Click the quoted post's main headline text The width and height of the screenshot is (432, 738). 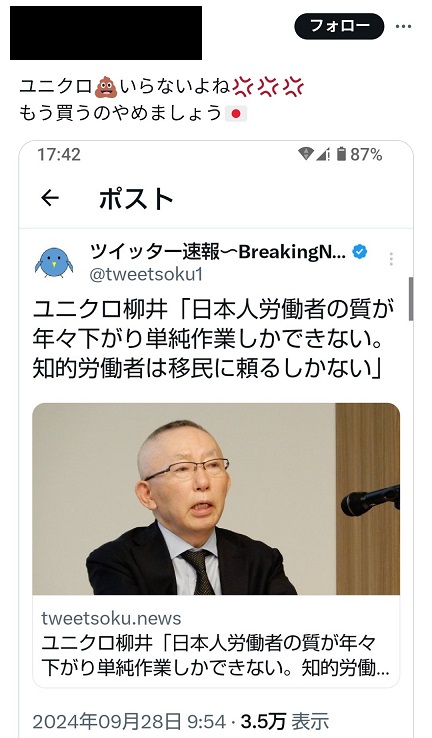coord(213,339)
